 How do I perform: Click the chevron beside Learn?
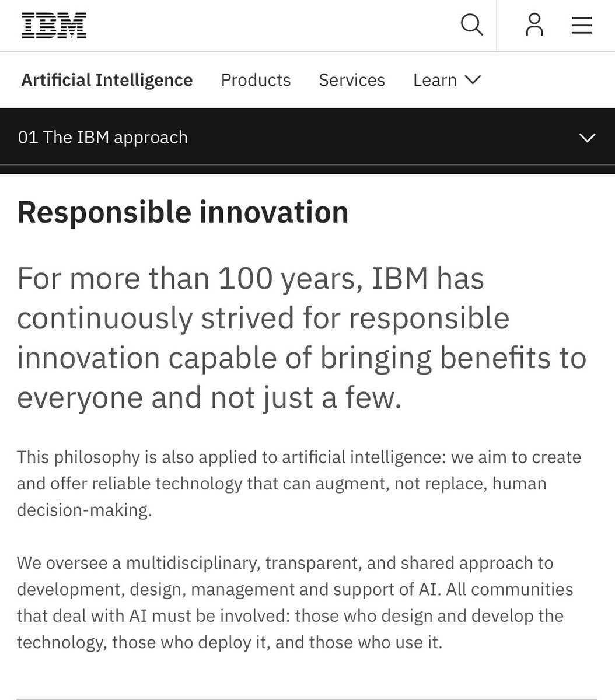tap(472, 80)
